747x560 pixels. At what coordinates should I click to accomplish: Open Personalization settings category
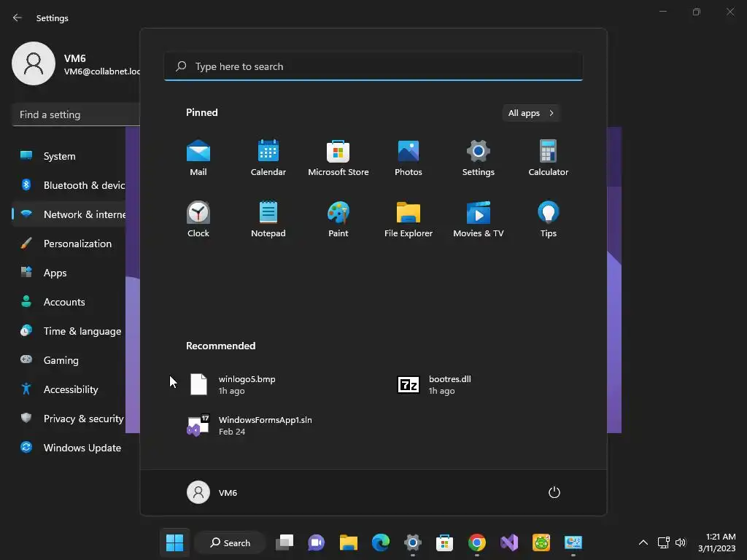pyautogui.click(x=69, y=244)
